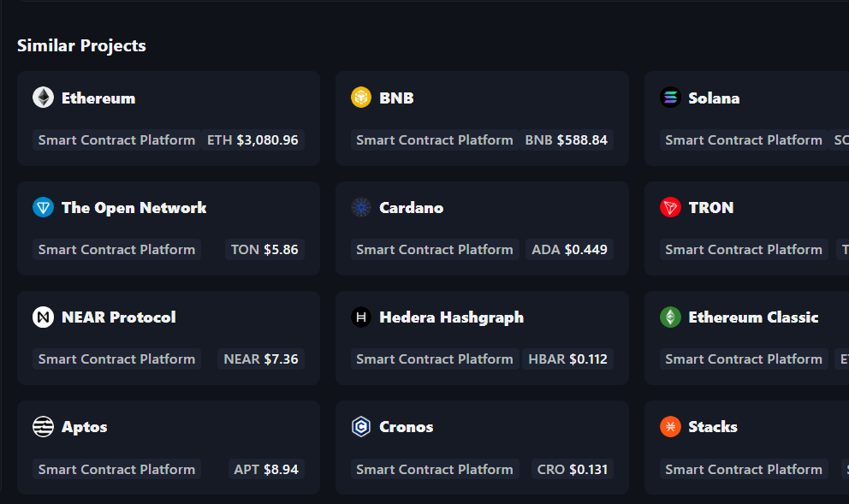Click the green Ethereum Classic icon
Viewport: 849px width, 504px height.
tap(670, 317)
